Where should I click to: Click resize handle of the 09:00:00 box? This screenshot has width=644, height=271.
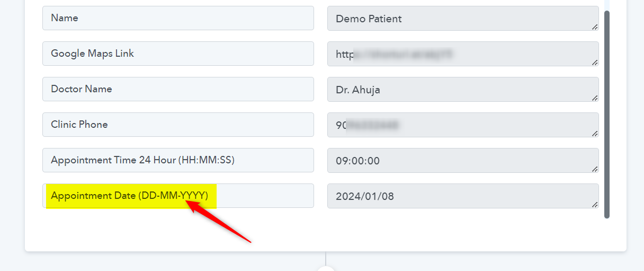click(595, 169)
